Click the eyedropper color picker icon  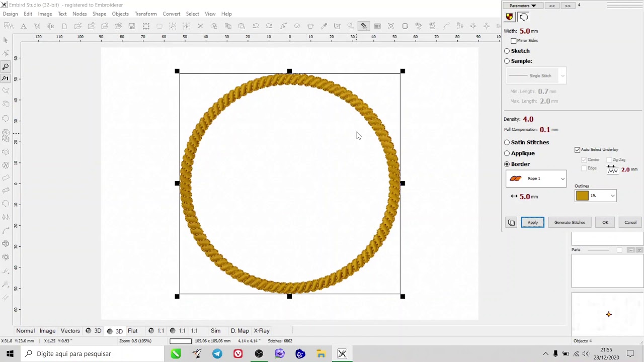click(x=324, y=26)
